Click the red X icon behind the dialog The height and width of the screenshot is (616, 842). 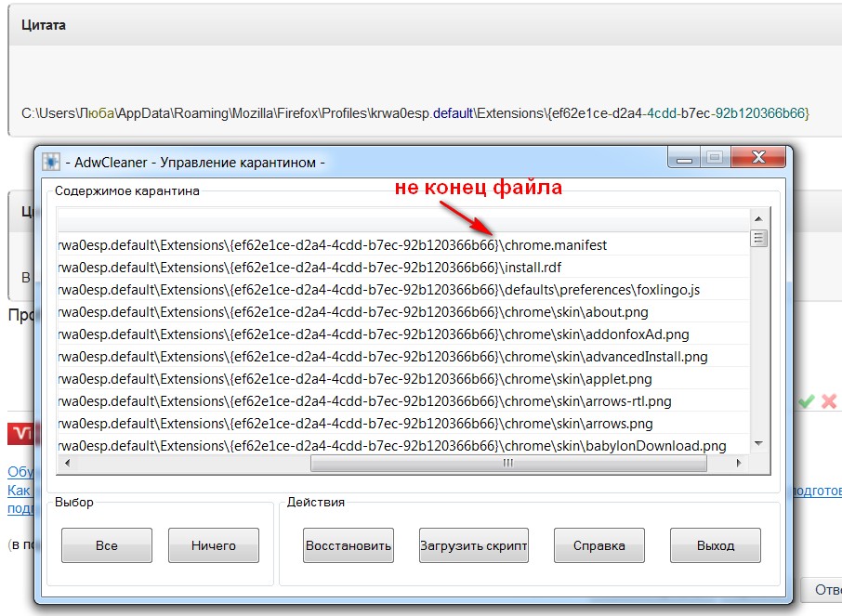[829, 401]
